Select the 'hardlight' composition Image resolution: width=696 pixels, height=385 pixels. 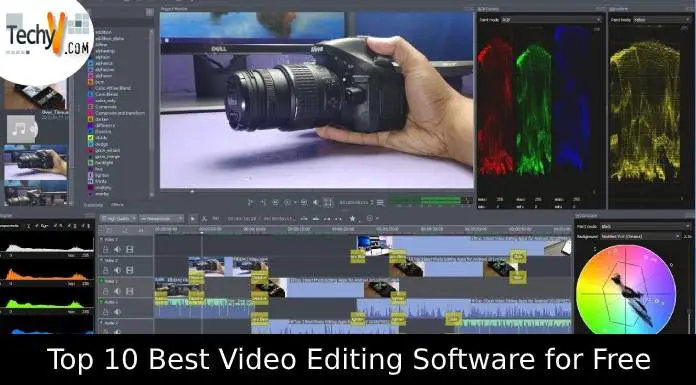click(104, 163)
